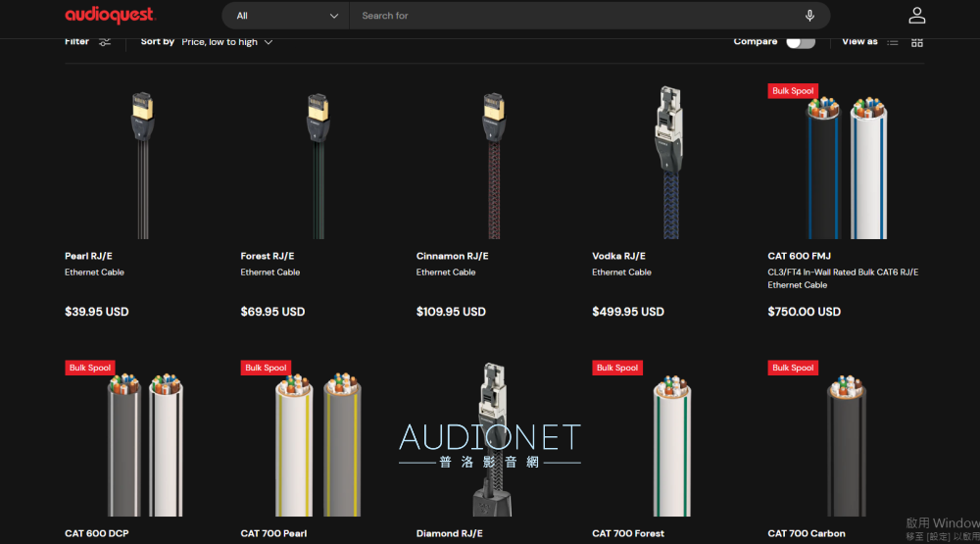Screen dimensions: 980x544
Task: Click Bulk Spool badge on CAT 700 Carbon
Action: [793, 368]
